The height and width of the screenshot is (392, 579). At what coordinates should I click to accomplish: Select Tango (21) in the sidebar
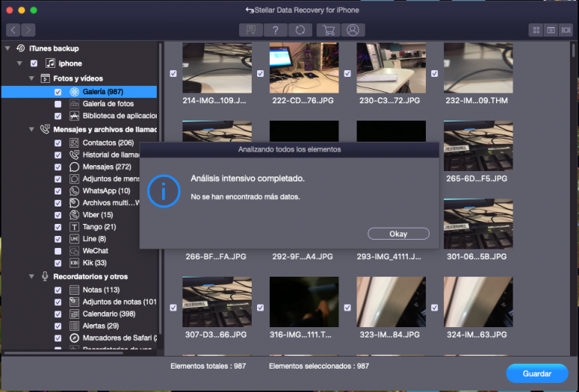point(99,227)
